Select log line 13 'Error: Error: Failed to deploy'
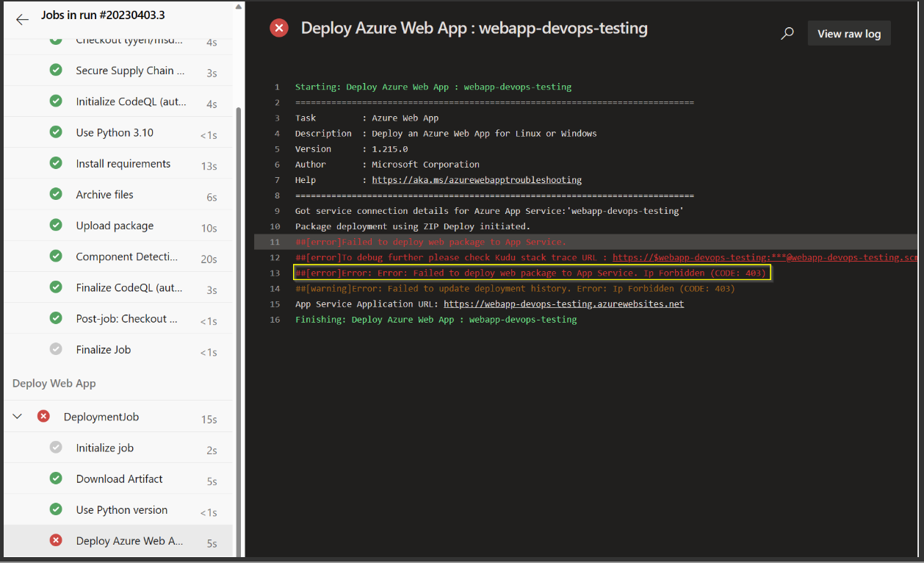 (x=531, y=273)
